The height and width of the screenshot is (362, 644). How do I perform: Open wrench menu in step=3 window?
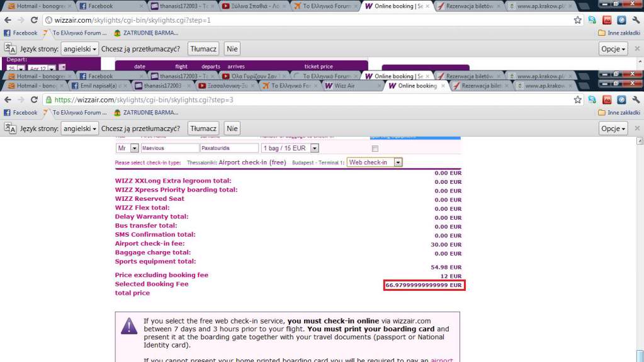point(636,99)
